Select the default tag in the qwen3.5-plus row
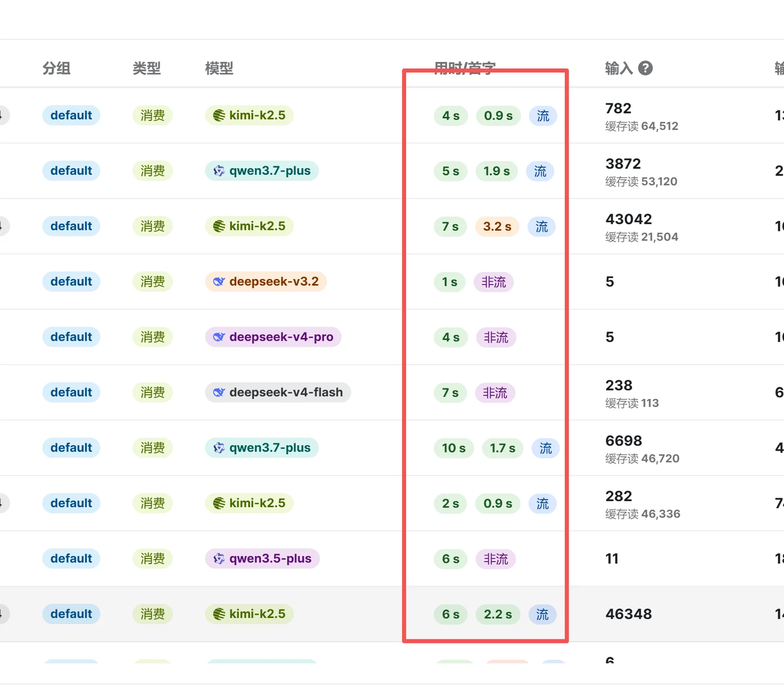Image resolution: width=784 pixels, height=687 pixels. coord(71,559)
